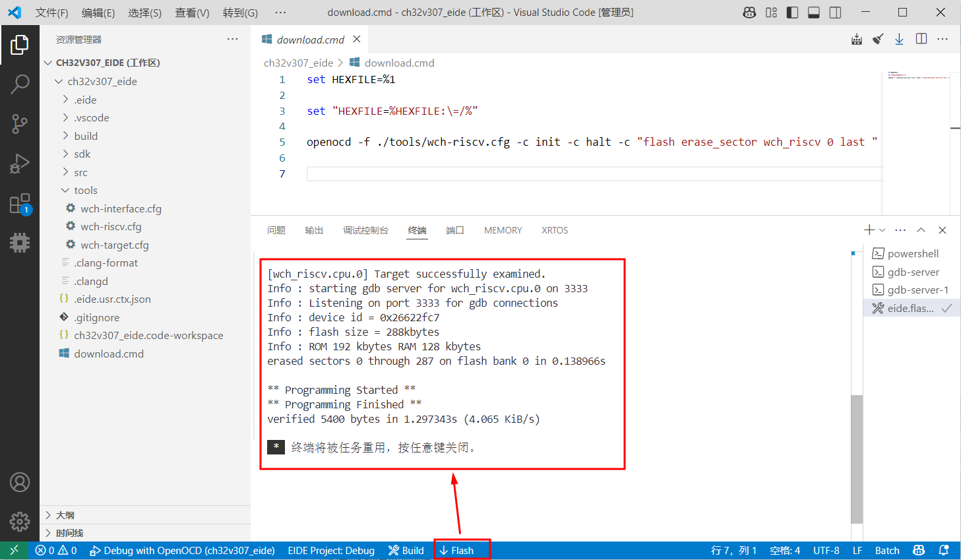This screenshot has height=560, width=961.
Task: Click the remote window icon in status bar
Action: [14, 550]
